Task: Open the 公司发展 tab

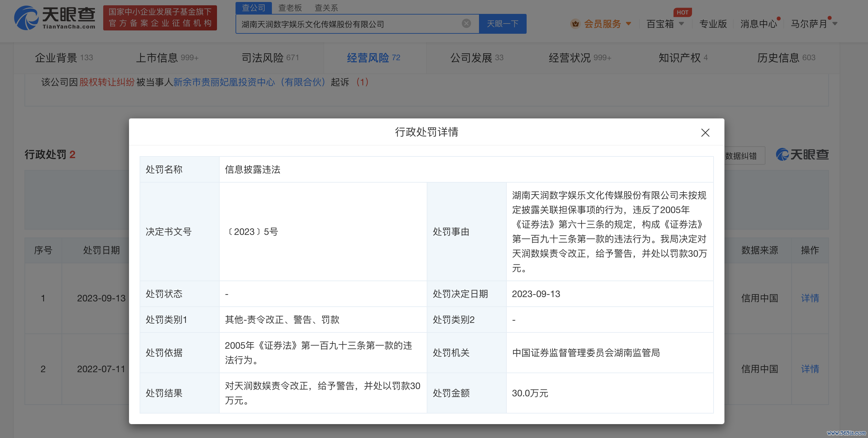Action: click(x=477, y=58)
